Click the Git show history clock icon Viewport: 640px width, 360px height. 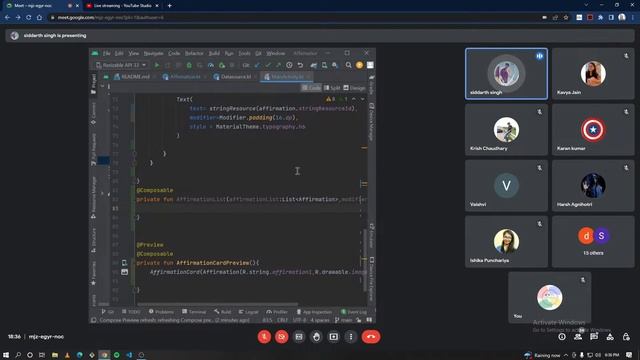[x=289, y=65]
